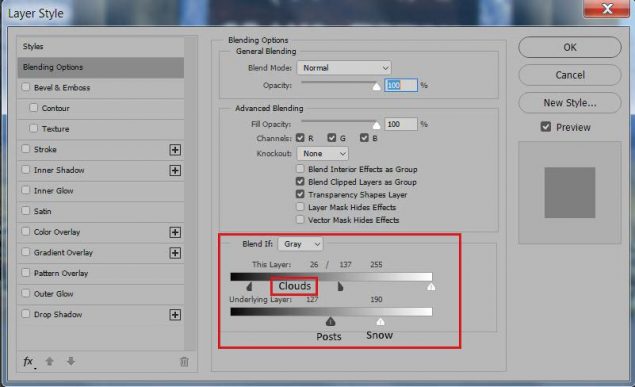The width and height of the screenshot is (635, 387).
Task: Uncheck the B channel checkbox
Action: click(x=364, y=138)
